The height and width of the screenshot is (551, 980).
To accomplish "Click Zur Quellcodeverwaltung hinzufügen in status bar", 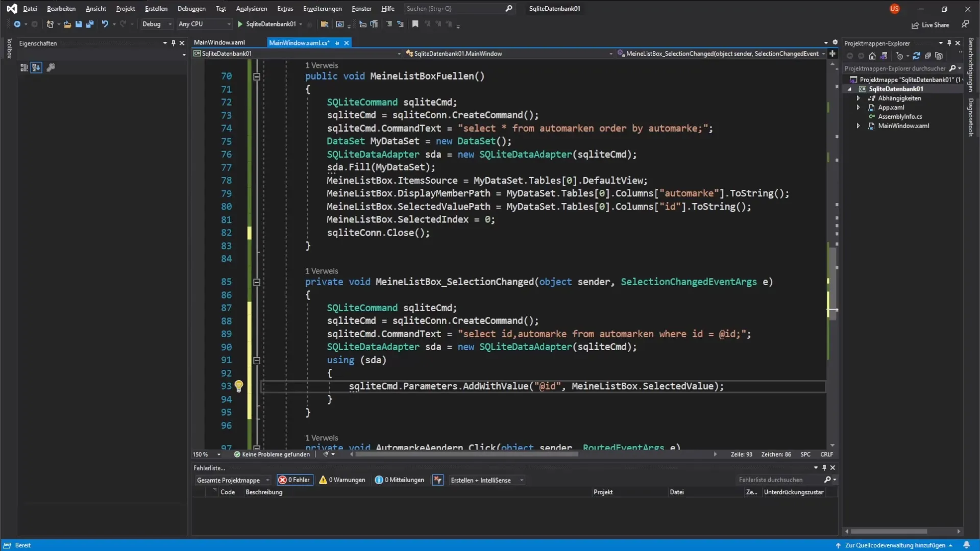I will [x=895, y=545].
